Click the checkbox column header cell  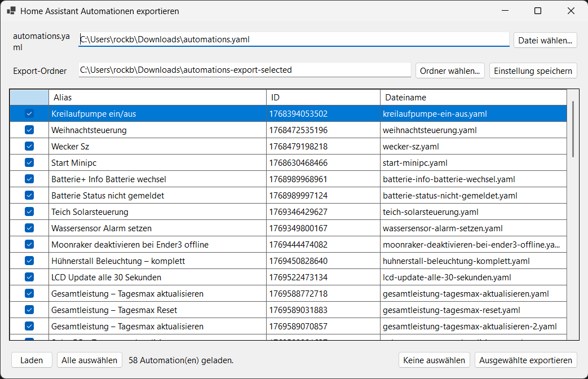pyautogui.click(x=29, y=97)
